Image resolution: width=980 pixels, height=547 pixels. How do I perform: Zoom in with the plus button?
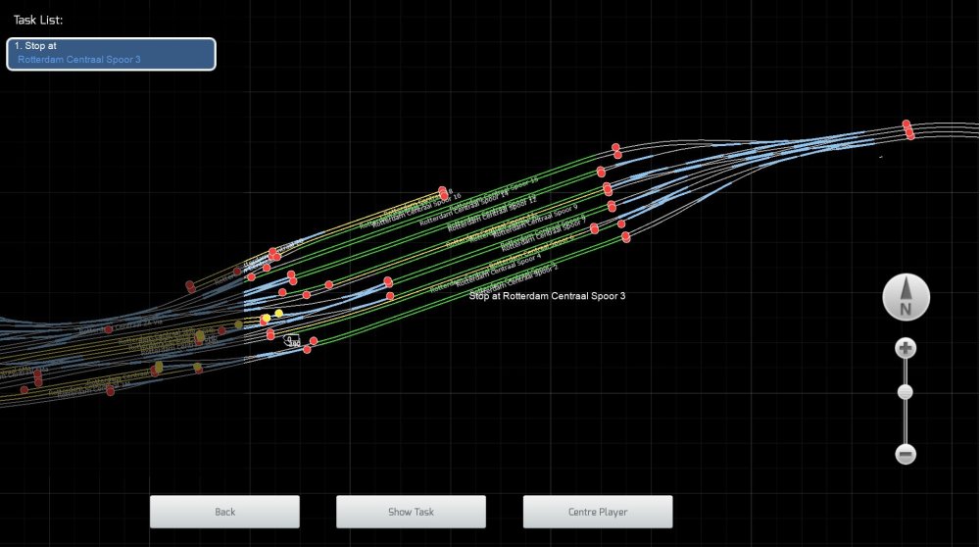pos(906,348)
